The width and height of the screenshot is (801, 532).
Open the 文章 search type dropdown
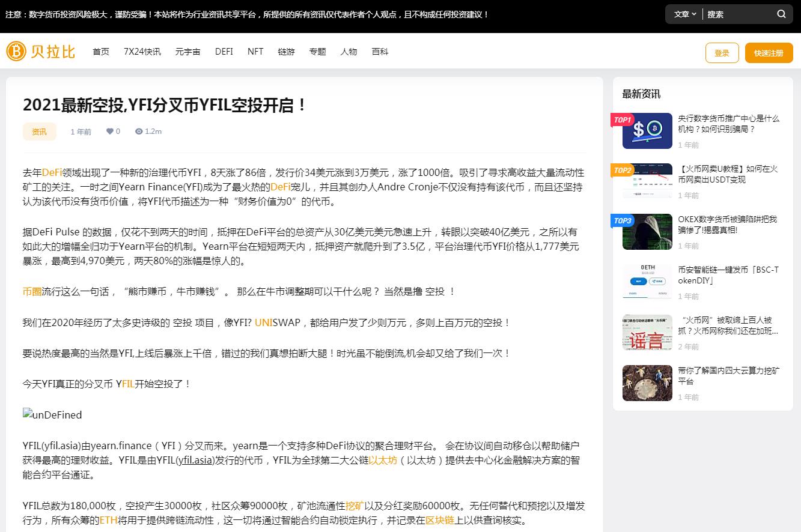click(x=685, y=14)
